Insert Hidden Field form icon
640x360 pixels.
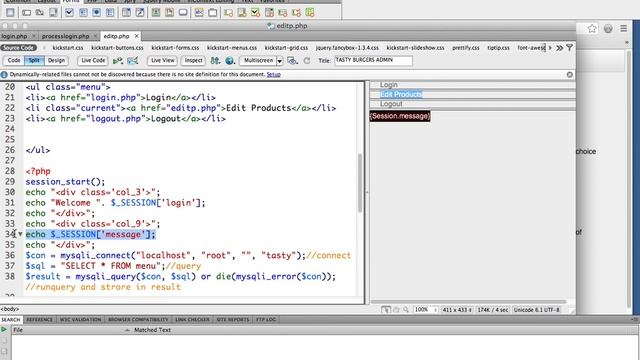(40, 13)
